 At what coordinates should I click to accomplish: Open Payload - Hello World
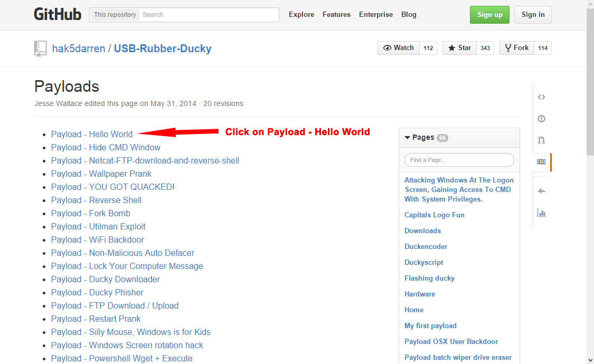click(92, 135)
